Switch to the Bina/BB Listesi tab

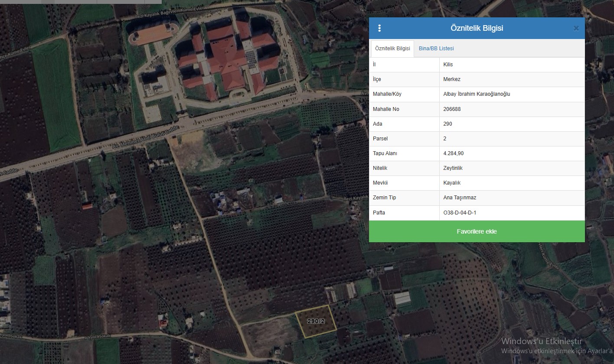pos(436,49)
